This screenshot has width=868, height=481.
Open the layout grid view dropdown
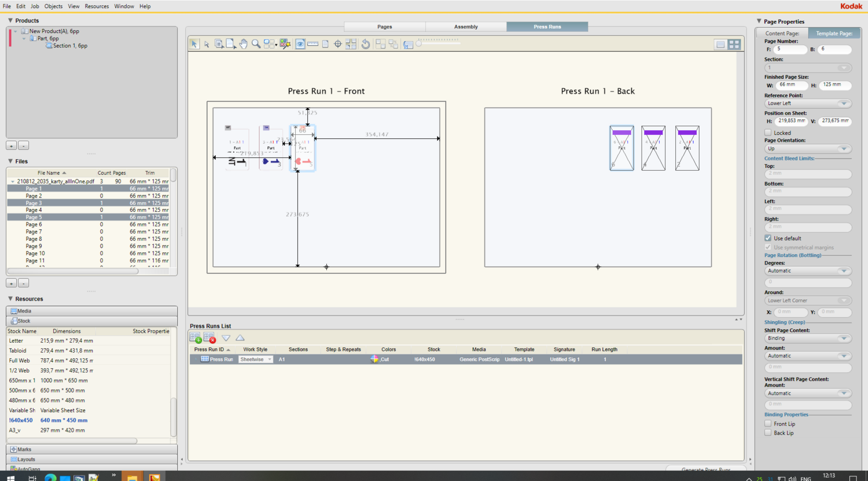(270, 44)
